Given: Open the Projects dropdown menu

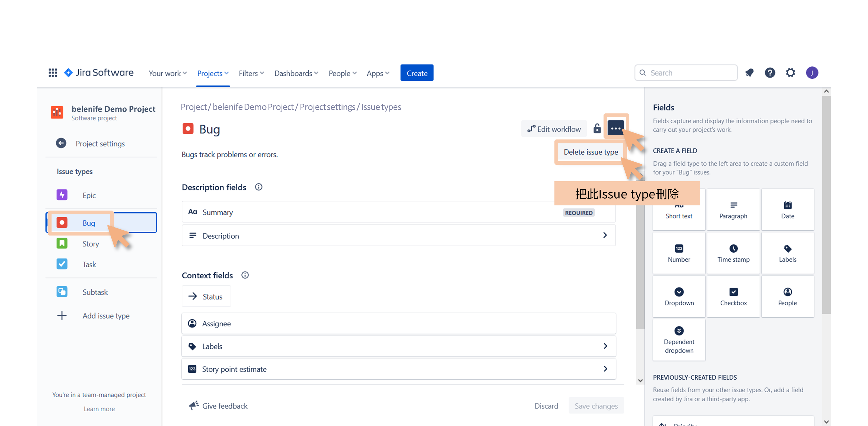Looking at the screenshot, I should coord(213,73).
